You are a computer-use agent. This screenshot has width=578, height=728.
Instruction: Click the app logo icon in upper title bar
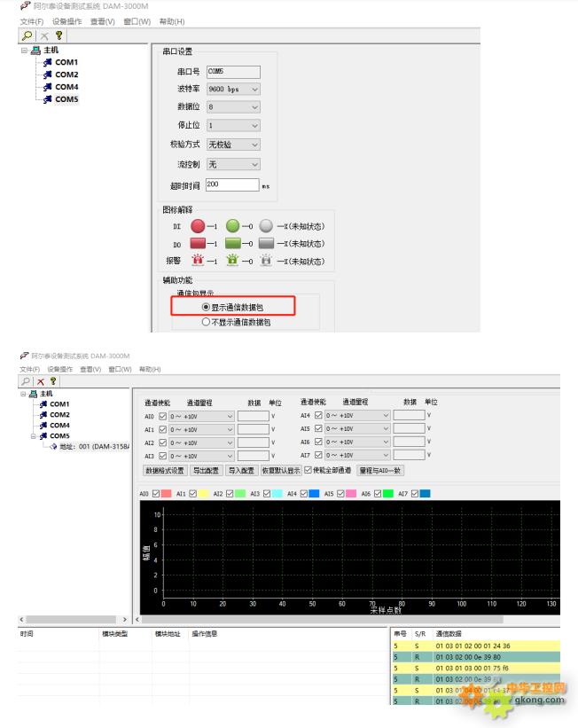(x=25, y=6)
